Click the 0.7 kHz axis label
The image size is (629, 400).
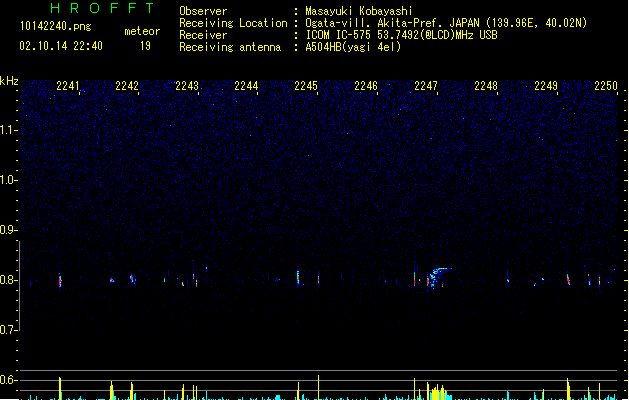coord(8,330)
